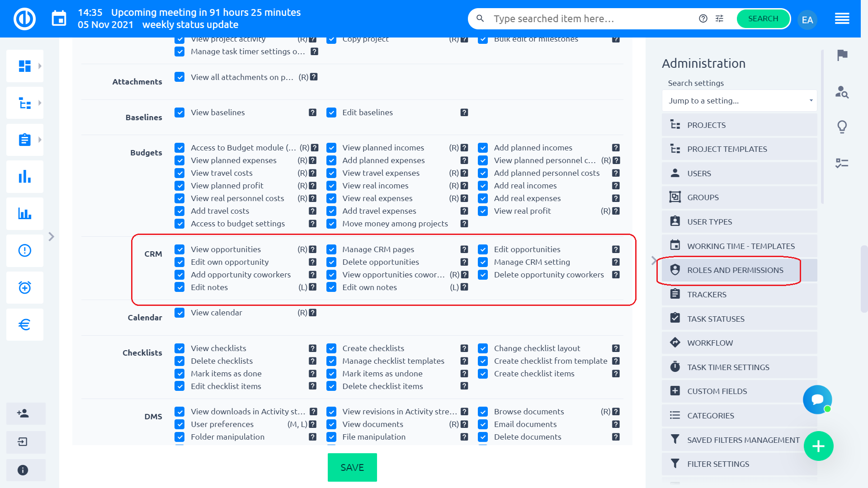The width and height of the screenshot is (868, 488).
Task: Open the alert exclamation icon in left sidebar
Action: pos(25,250)
